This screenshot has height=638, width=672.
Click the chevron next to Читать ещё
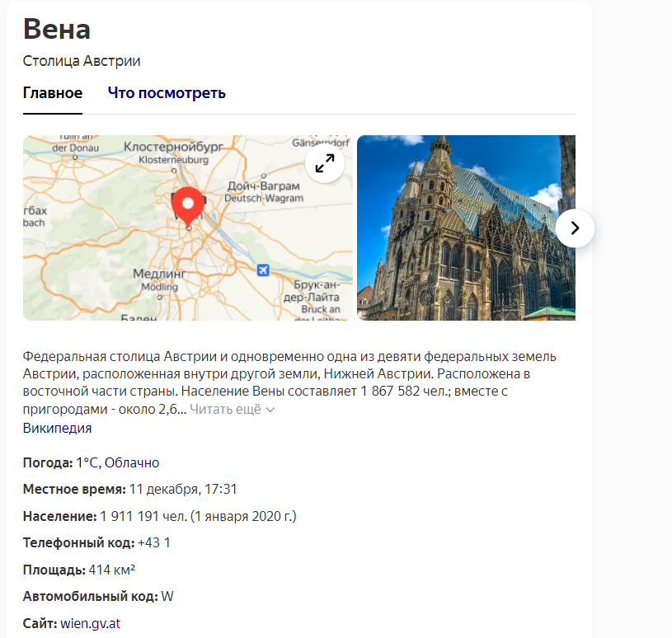pyautogui.click(x=270, y=410)
